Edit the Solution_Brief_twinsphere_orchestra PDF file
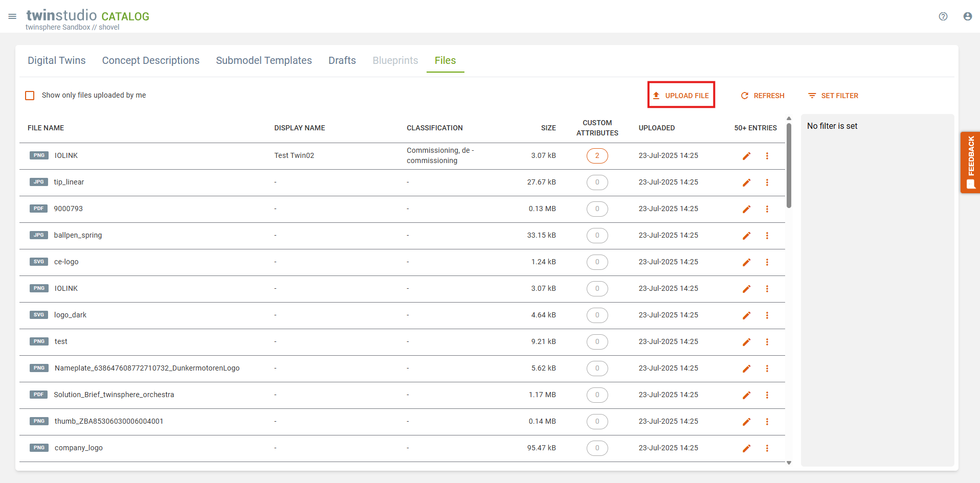The image size is (980, 483). coord(746,395)
